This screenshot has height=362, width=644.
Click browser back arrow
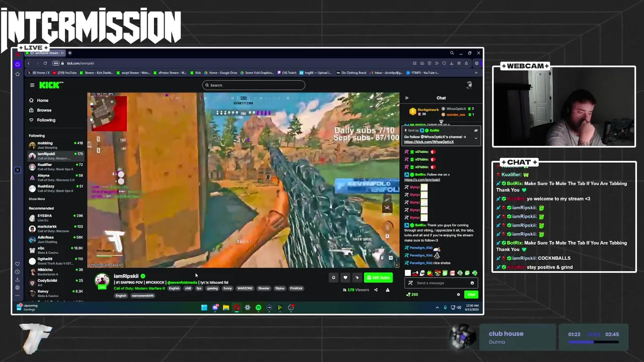29,63
